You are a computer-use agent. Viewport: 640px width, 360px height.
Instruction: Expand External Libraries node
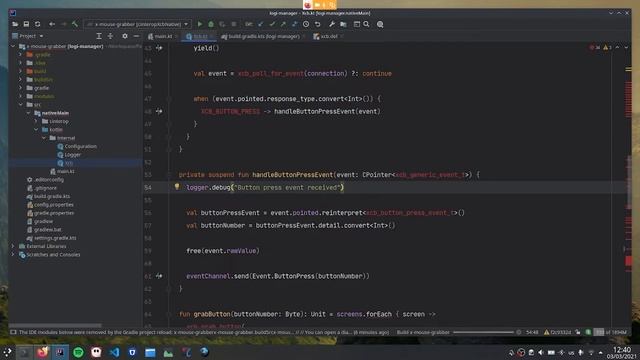point(13,247)
